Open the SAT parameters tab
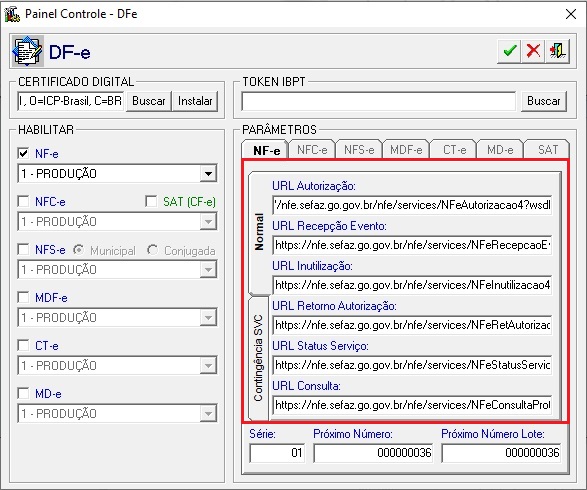The height and width of the screenshot is (490, 587). (x=548, y=150)
